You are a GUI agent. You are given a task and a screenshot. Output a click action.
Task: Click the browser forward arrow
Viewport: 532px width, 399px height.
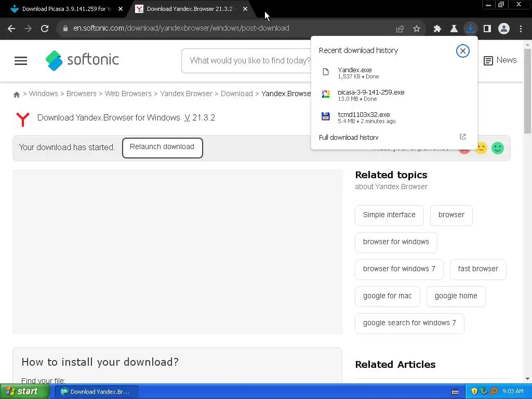click(x=28, y=29)
